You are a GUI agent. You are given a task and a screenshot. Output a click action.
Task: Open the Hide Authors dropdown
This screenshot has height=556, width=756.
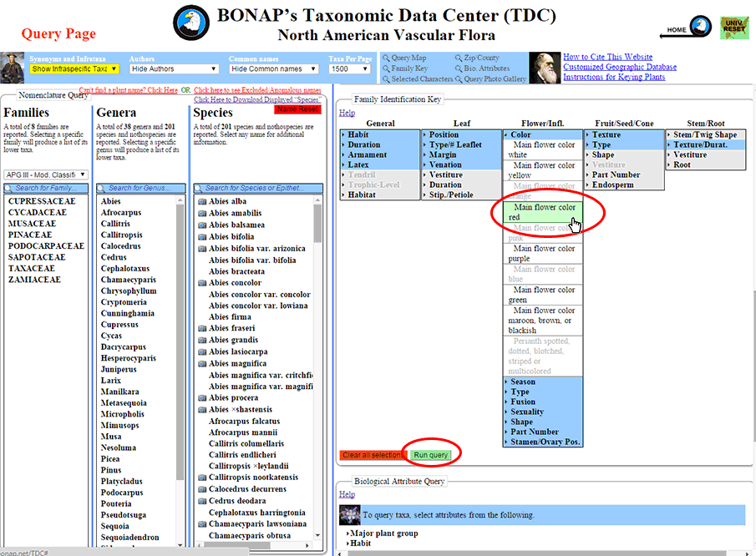pyautogui.click(x=174, y=69)
